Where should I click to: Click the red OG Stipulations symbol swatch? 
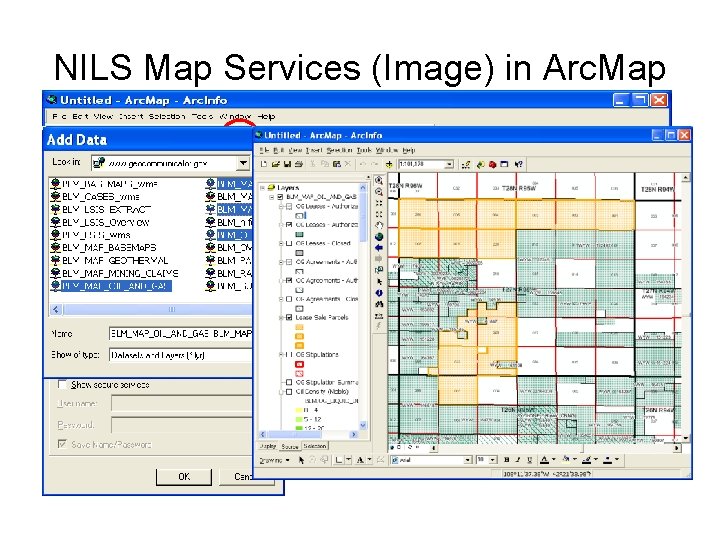pos(299,364)
